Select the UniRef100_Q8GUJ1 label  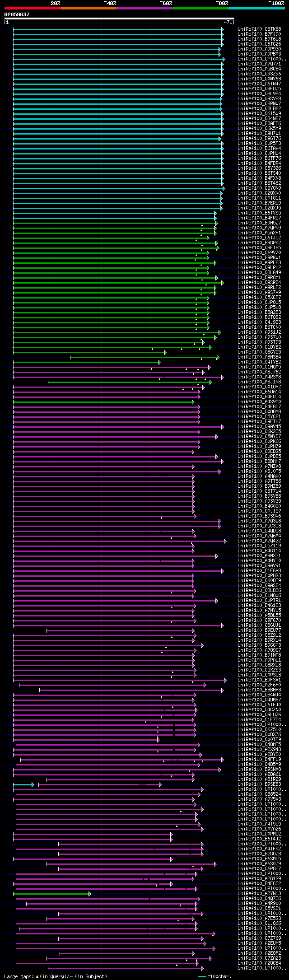(259, 625)
